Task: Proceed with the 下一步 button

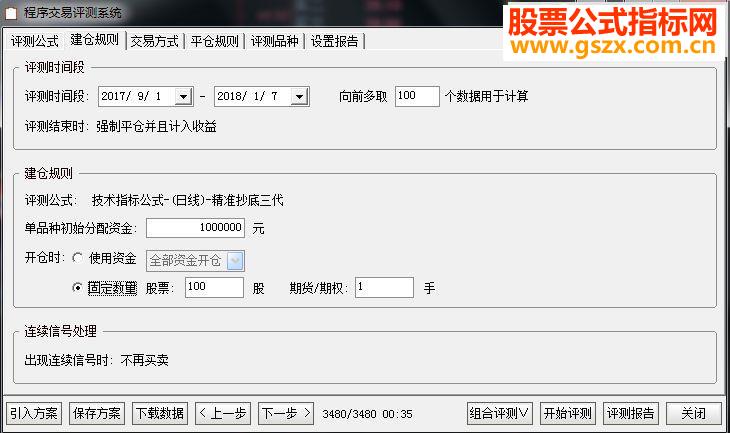Action: pyautogui.click(x=286, y=413)
